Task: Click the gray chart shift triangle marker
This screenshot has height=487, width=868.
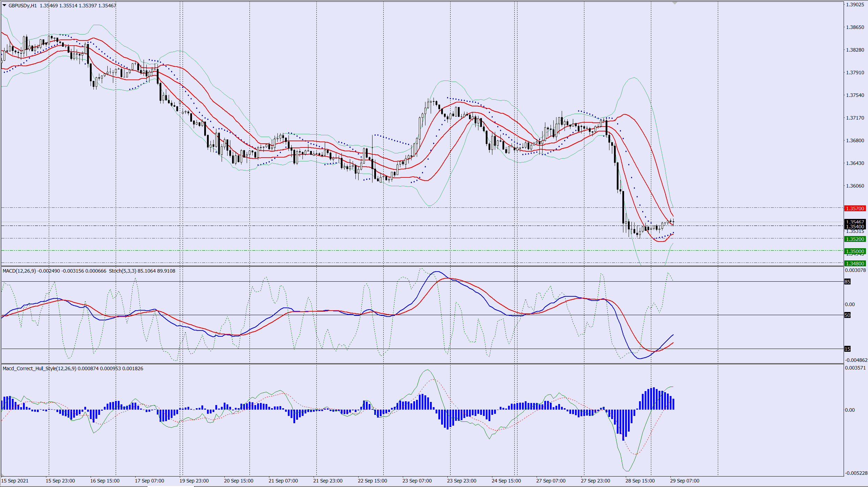Action: tap(675, 3)
